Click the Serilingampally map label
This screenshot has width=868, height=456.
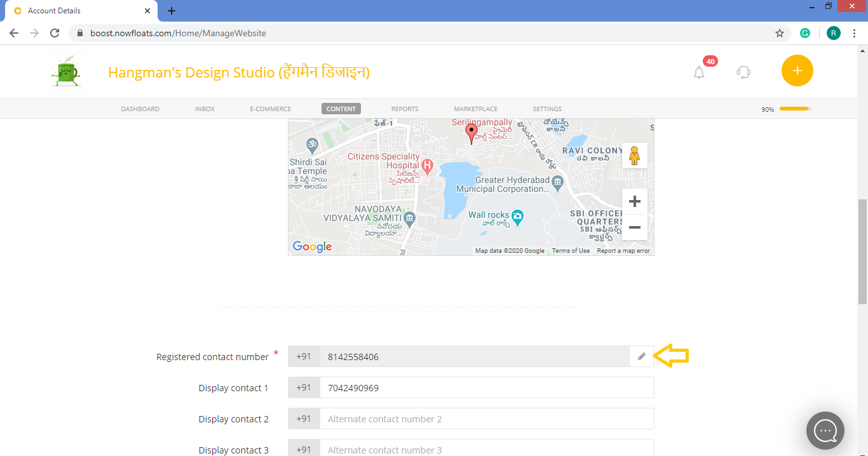[x=482, y=122]
